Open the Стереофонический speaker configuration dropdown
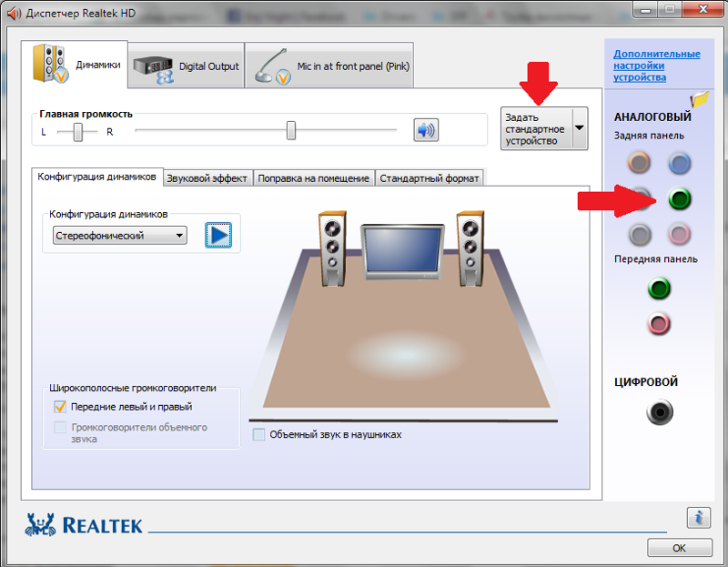Image resolution: width=728 pixels, height=567 pixels. (x=120, y=236)
